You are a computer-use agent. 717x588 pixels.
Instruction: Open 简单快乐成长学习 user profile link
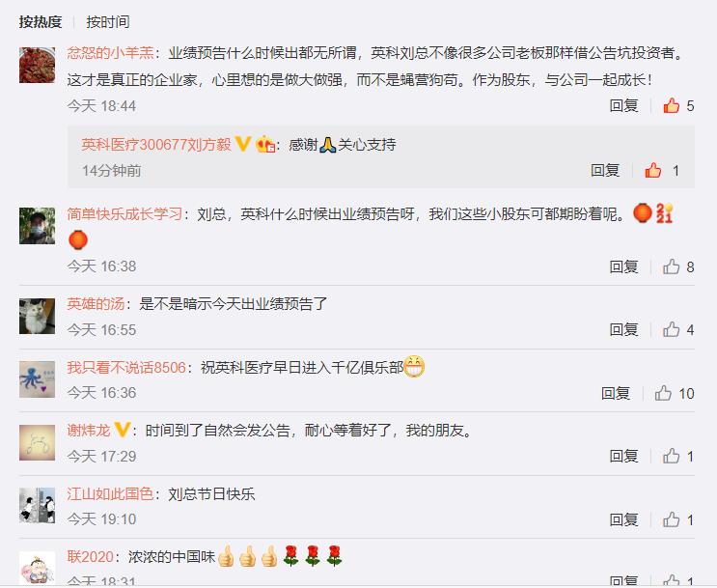click(x=124, y=213)
